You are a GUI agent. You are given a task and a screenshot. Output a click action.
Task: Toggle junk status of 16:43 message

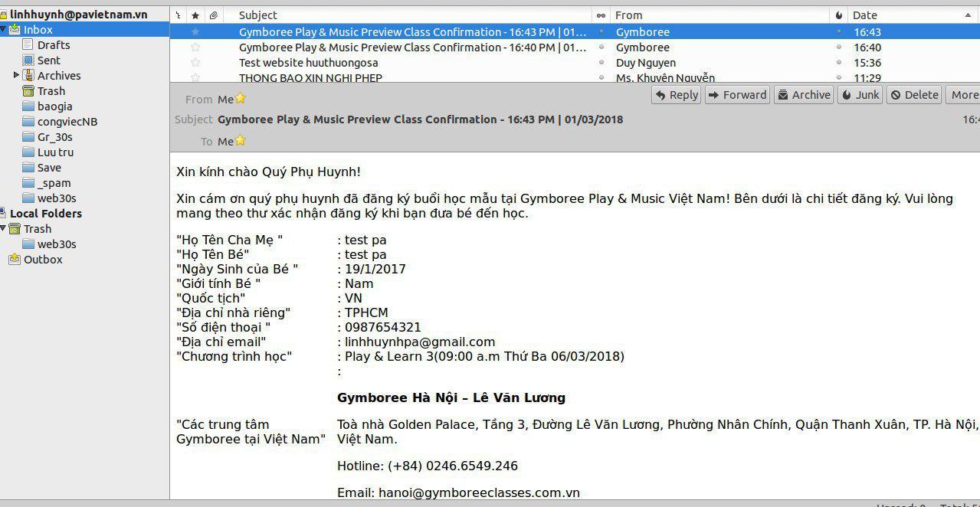pos(839,32)
